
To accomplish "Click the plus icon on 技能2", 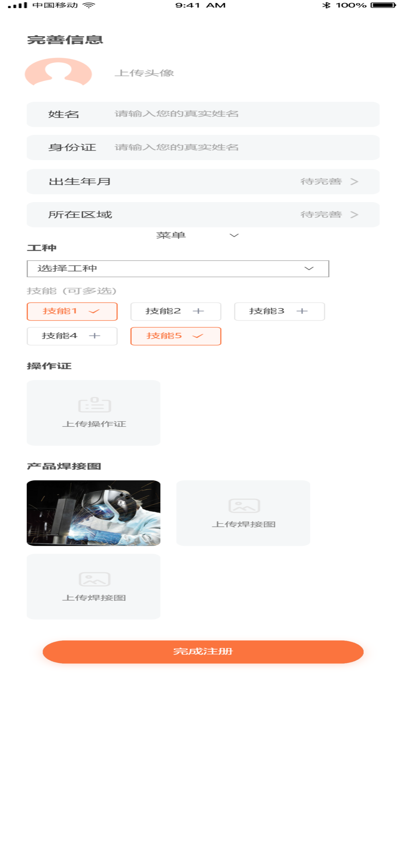I will [198, 311].
